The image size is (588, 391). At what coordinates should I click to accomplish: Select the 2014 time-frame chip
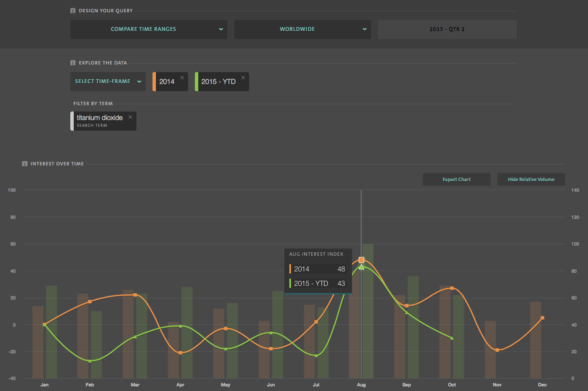coord(167,82)
